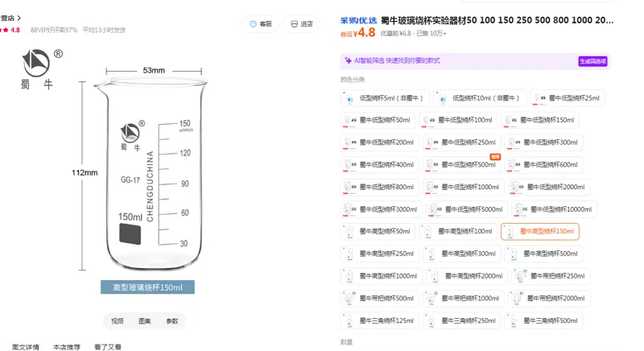Viewport: 644px width, 351px height.
Task: Select 低型烧杯5ml（非蜀牛）option
Action: point(385,98)
